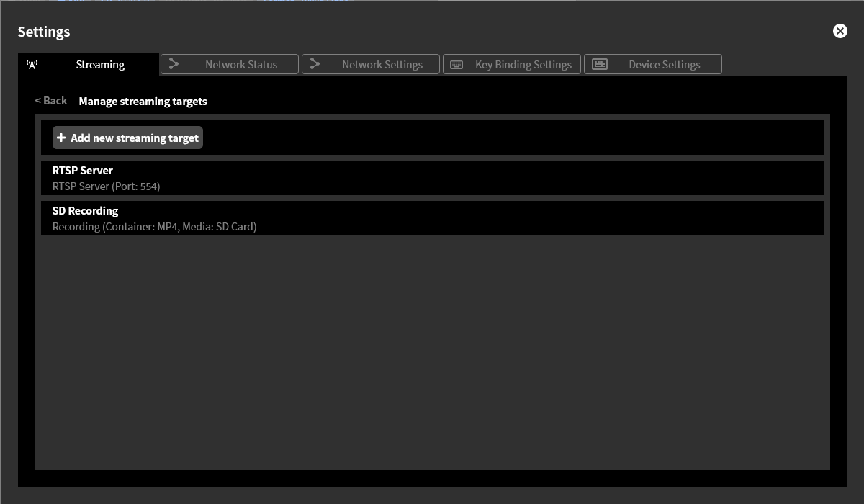The width and height of the screenshot is (864, 504).
Task: Click the plus icon for adding a target
Action: [61, 138]
